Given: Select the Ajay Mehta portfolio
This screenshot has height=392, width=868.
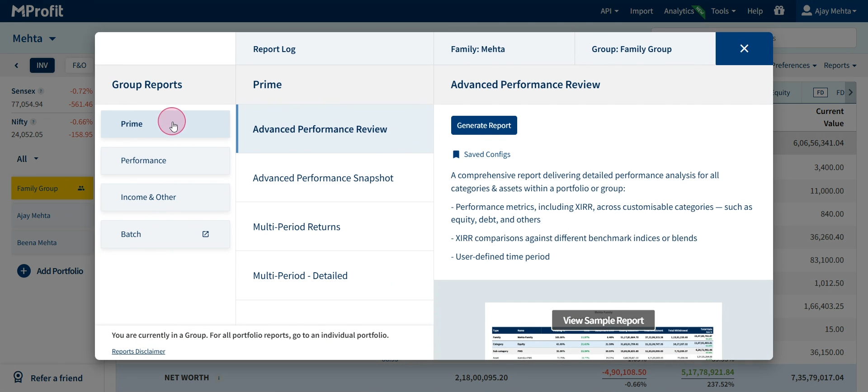Looking at the screenshot, I should coord(52,216).
